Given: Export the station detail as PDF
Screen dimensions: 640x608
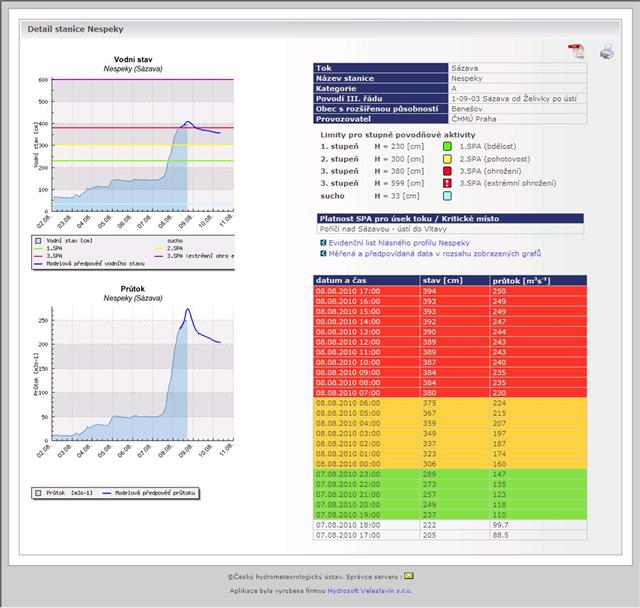Looking at the screenshot, I should click(x=576, y=51).
